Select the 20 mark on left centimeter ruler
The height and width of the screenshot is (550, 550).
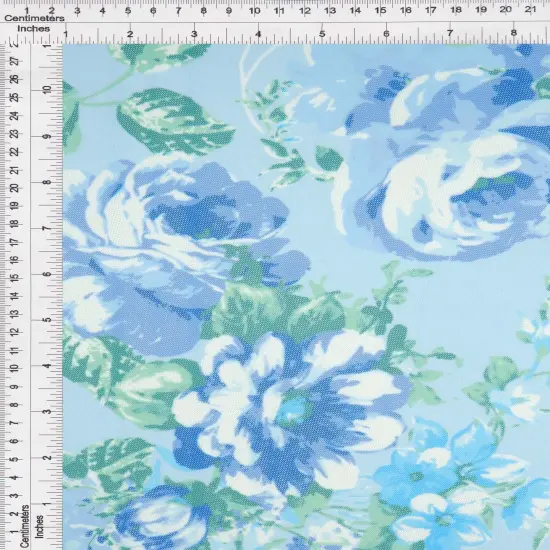tap(15, 188)
